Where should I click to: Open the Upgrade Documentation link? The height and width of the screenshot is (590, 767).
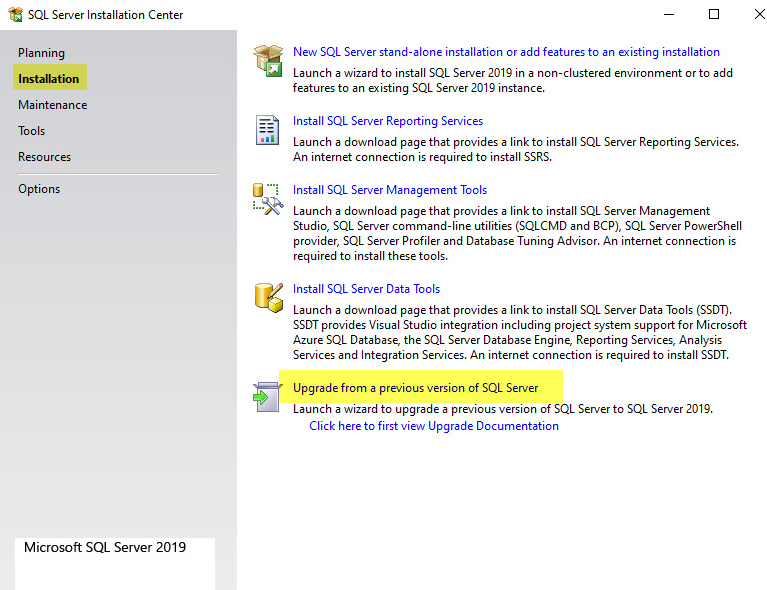[434, 426]
